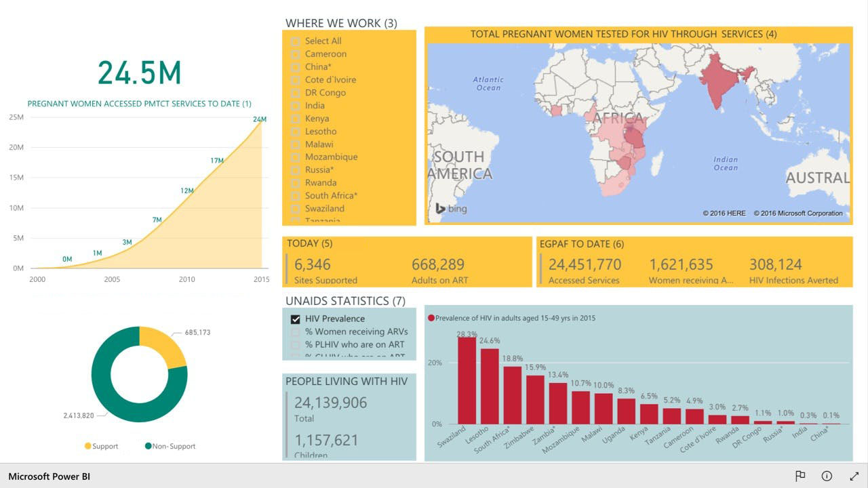Click the Microsoft Power BI link
This screenshot has height=488, width=868.
click(50, 476)
